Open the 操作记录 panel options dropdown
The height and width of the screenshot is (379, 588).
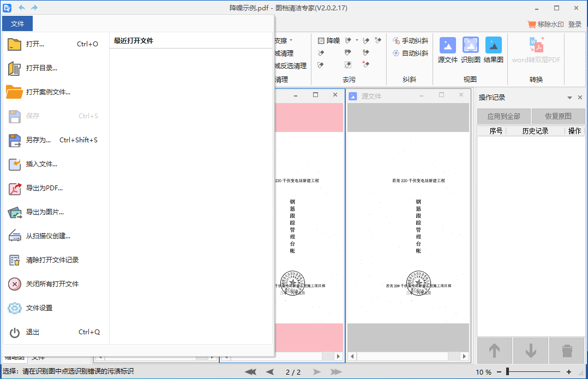pyautogui.click(x=569, y=98)
